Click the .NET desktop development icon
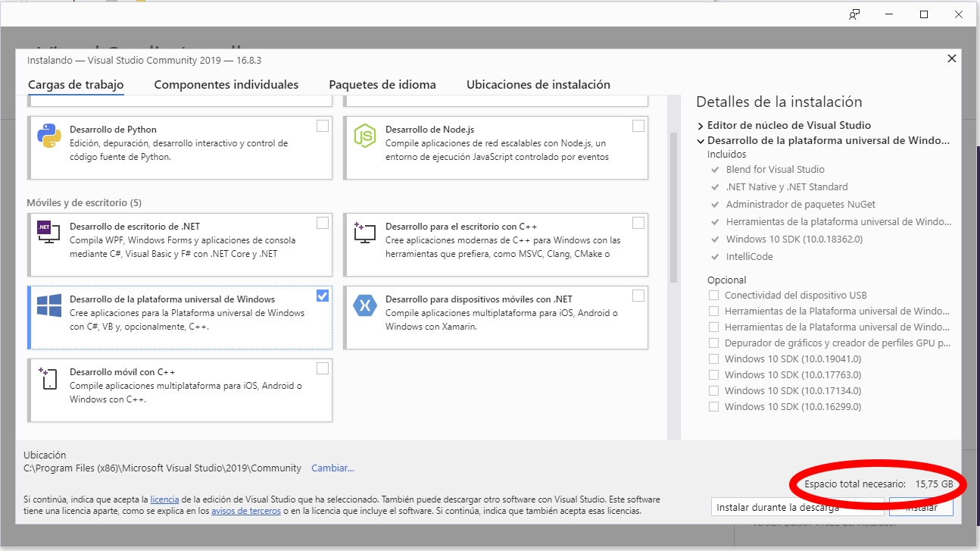The image size is (980, 551). pos(49,233)
